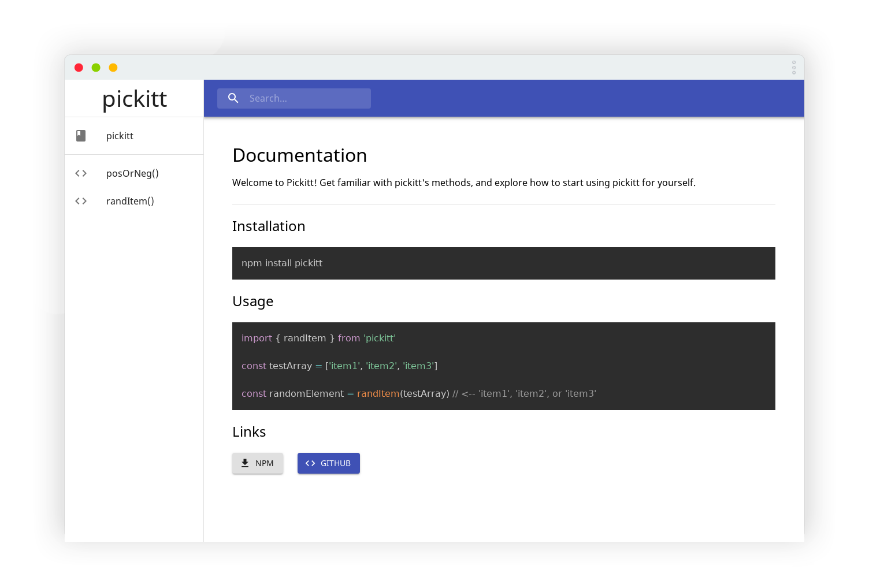Open posOrNeg() documentation page
This screenshot has width=869, height=588.
click(x=134, y=173)
